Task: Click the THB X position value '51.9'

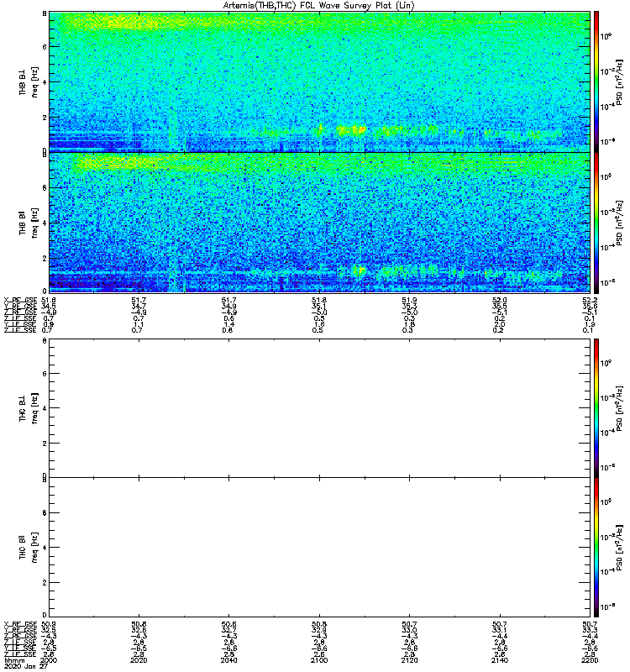Action: (x=409, y=300)
